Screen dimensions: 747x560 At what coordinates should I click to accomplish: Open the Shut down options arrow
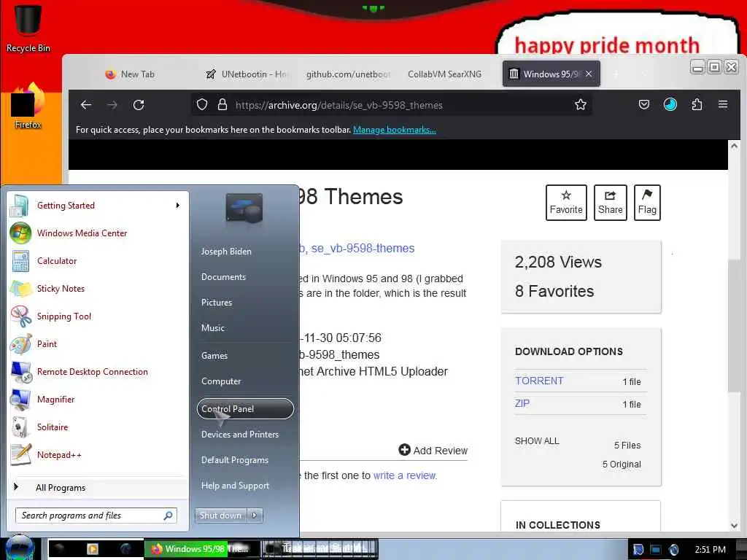point(255,516)
